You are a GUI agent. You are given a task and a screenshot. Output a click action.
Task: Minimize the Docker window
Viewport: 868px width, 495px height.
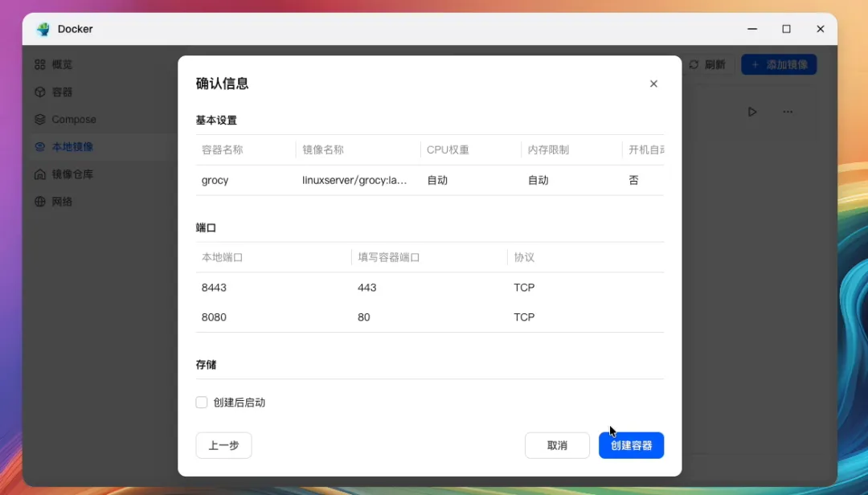(x=751, y=29)
